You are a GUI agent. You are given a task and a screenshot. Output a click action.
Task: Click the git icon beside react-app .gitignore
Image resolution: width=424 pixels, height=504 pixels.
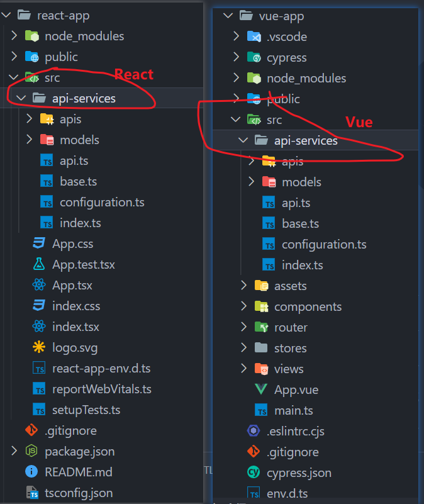click(31, 430)
